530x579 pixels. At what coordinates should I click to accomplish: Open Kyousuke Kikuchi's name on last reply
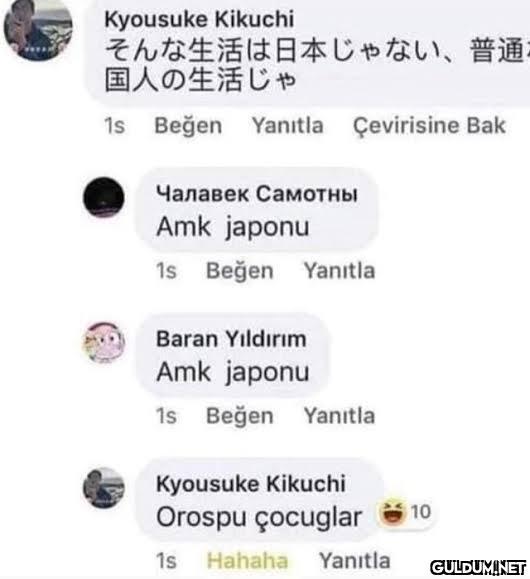251,484
